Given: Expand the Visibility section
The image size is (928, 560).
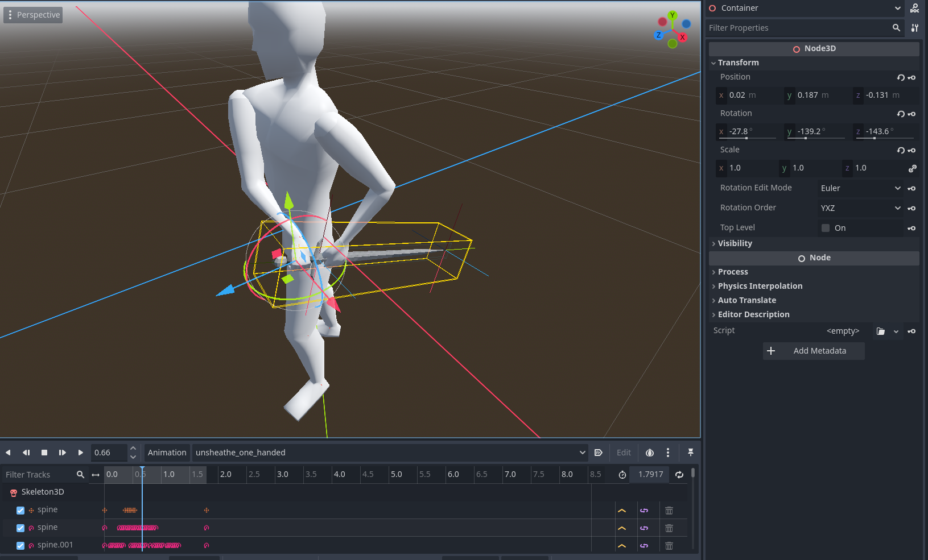Looking at the screenshot, I should [x=733, y=243].
